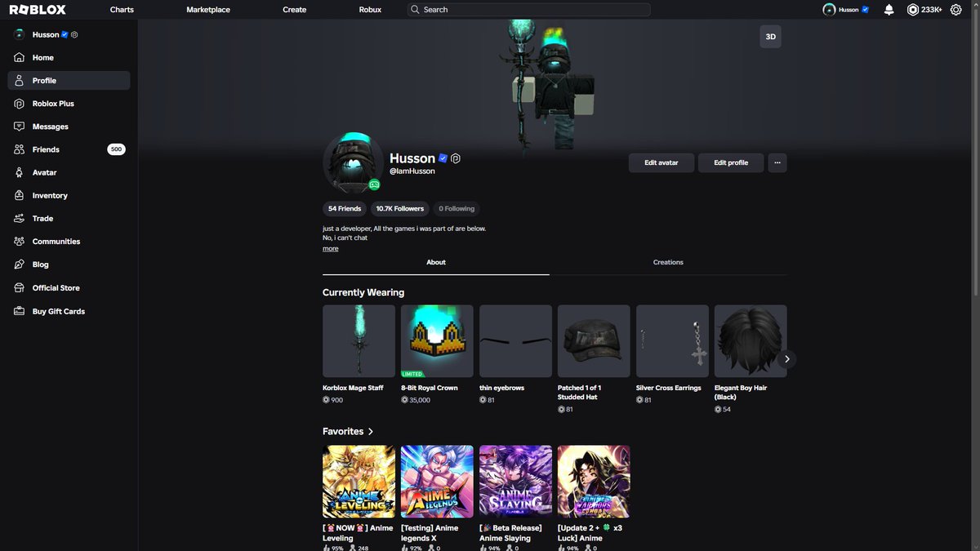Open the 10.7K Followers list

(x=400, y=209)
